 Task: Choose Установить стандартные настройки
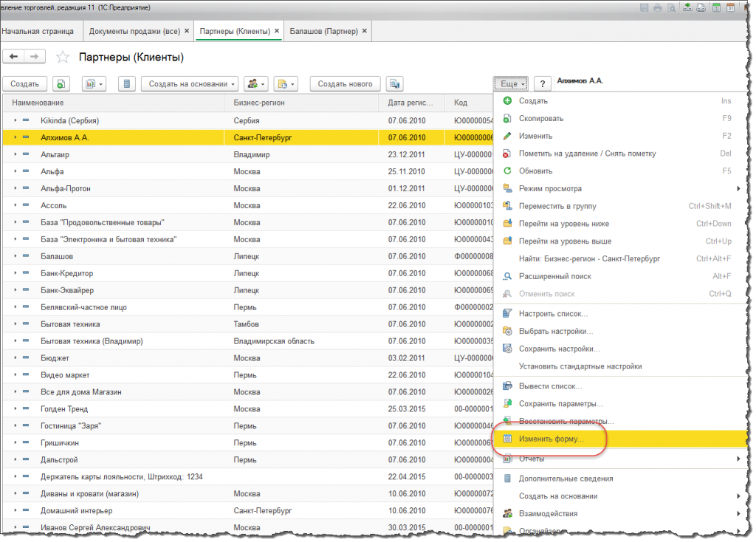620,366
